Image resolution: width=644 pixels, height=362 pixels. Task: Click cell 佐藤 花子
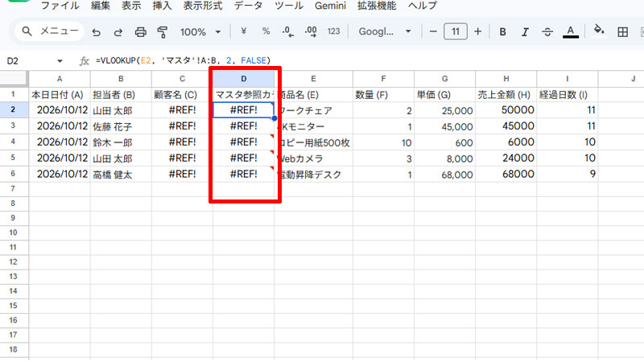tap(121, 126)
